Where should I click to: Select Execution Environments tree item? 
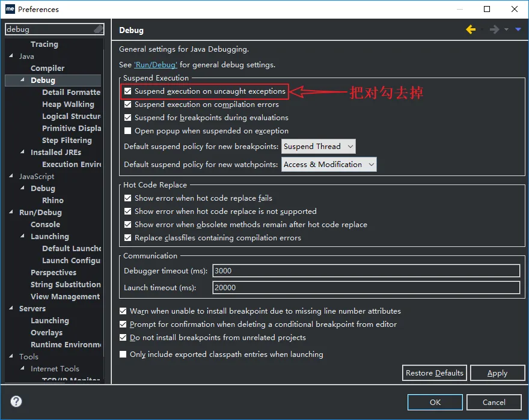(x=72, y=164)
